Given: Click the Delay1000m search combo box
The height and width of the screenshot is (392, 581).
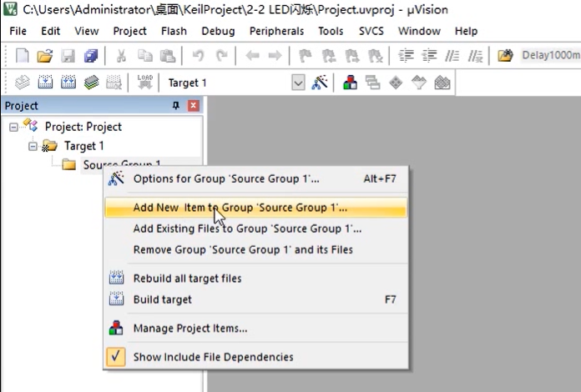Looking at the screenshot, I should [x=551, y=56].
